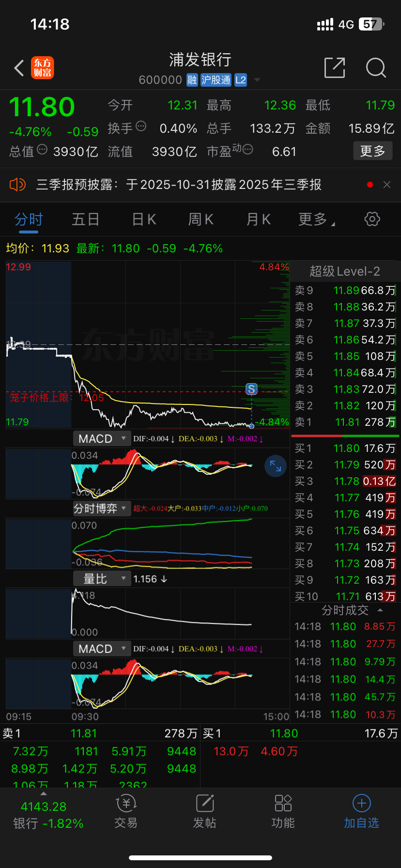This screenshot has height=868, width=401.
Task: Tap the 14:18 status bar clock
Action: [x=50, y=24]
